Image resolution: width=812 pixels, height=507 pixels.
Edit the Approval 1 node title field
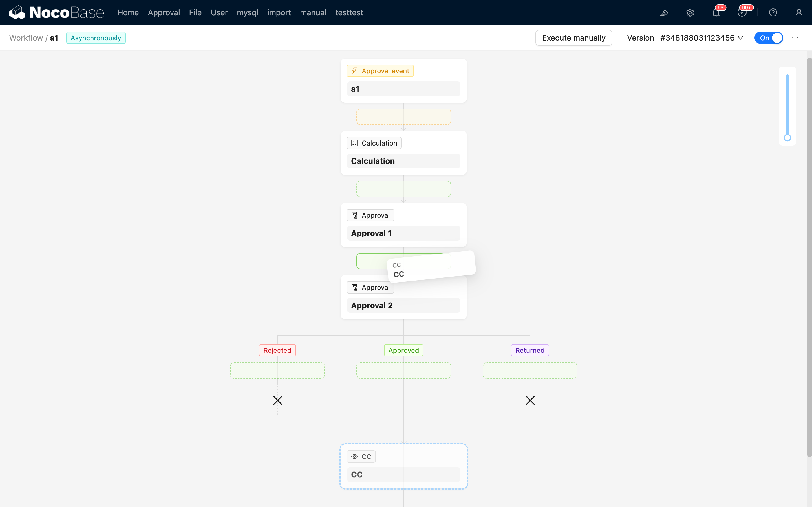click(x=403, y=233)
